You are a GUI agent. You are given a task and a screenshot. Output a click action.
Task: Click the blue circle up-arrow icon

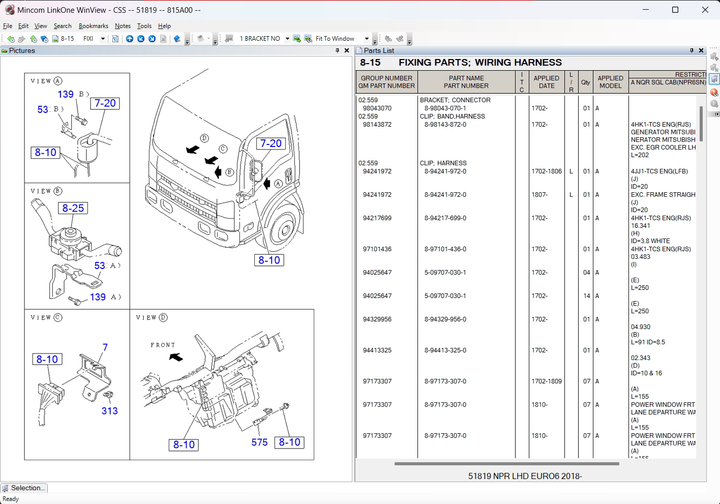coord(129,39)
